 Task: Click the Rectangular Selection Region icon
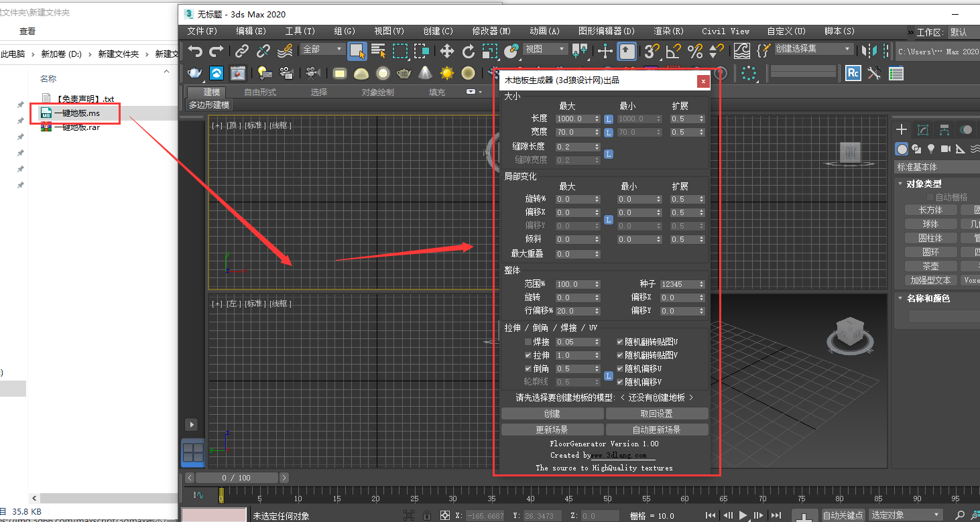[400, 50]
